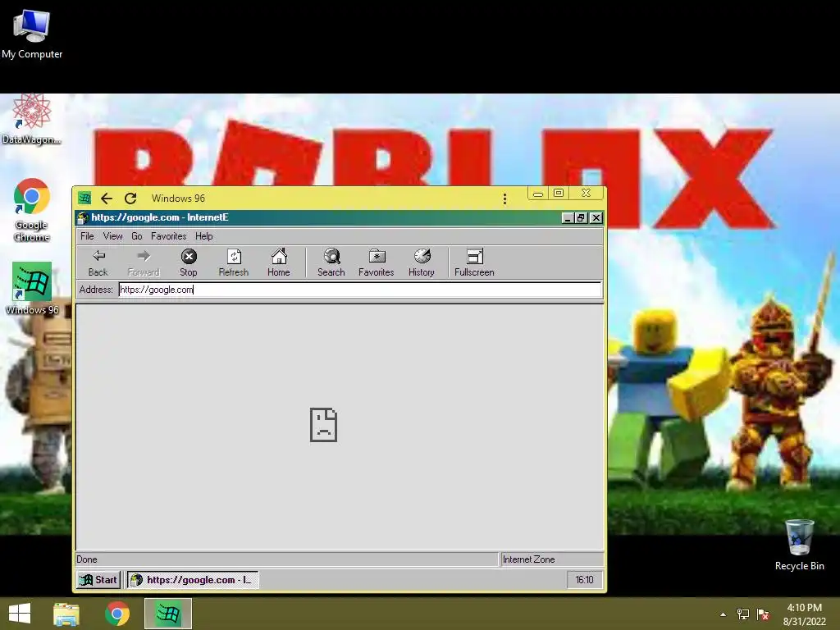Open the My Computer desktop icon
Screen dimensions: 840x630
(x=32, y=34)
